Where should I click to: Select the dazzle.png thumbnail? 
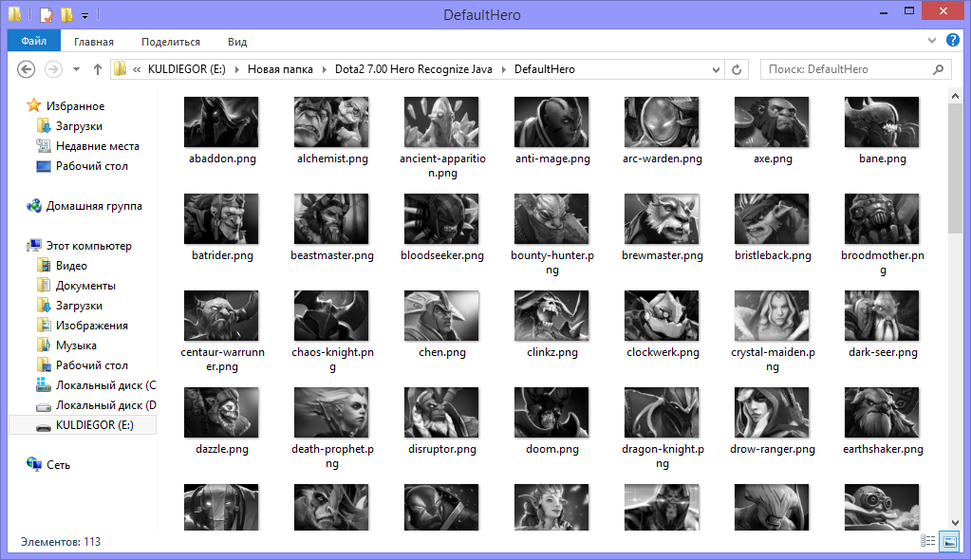221,413
